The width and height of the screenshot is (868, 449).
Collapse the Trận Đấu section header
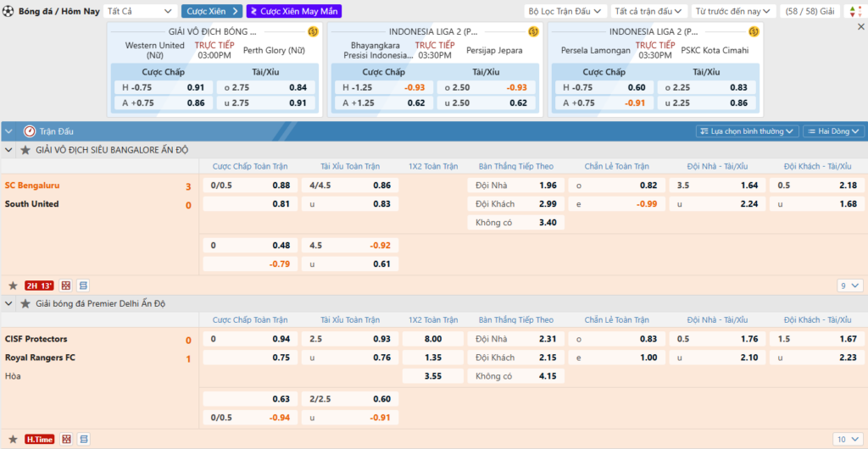[8, 131]
